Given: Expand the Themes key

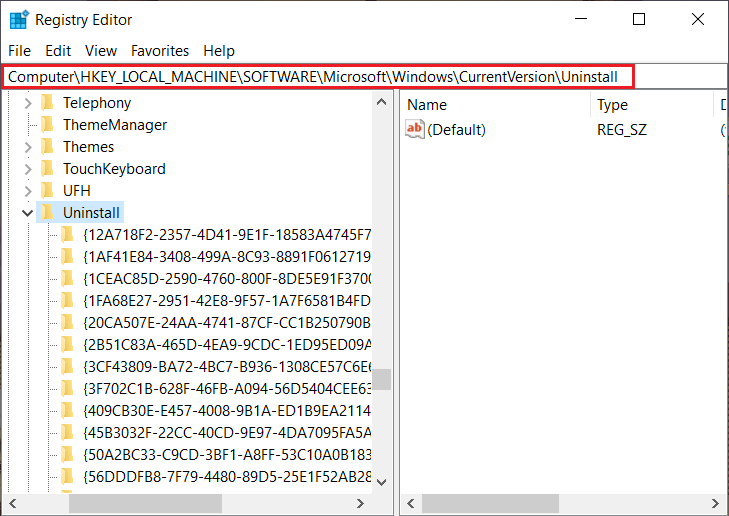Looking at the screenshot, I should click(x=28, y=147).
